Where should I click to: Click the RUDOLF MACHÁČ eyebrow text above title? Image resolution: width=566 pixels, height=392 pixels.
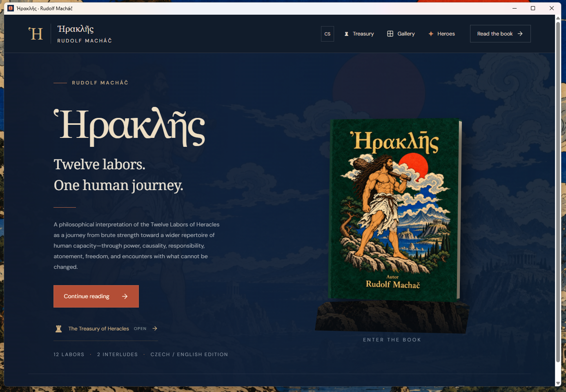(100, 83)
